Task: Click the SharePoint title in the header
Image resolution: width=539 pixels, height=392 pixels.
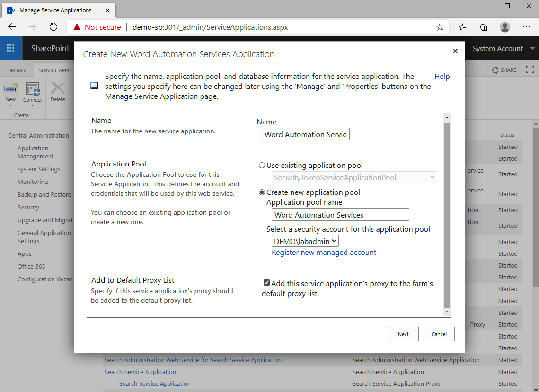Action: (50, 48)
